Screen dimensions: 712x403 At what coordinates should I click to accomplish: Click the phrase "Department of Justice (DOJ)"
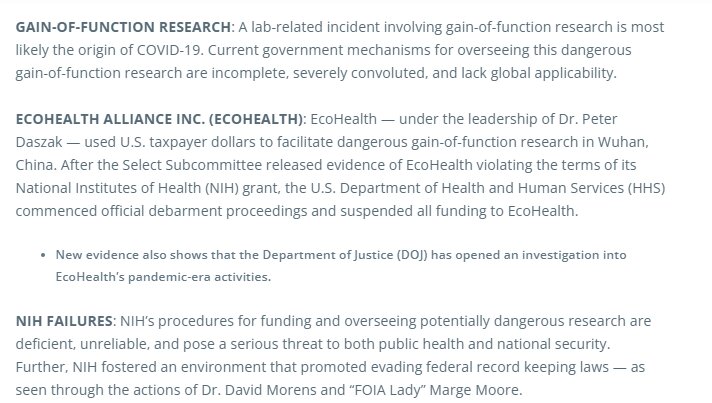330,254
